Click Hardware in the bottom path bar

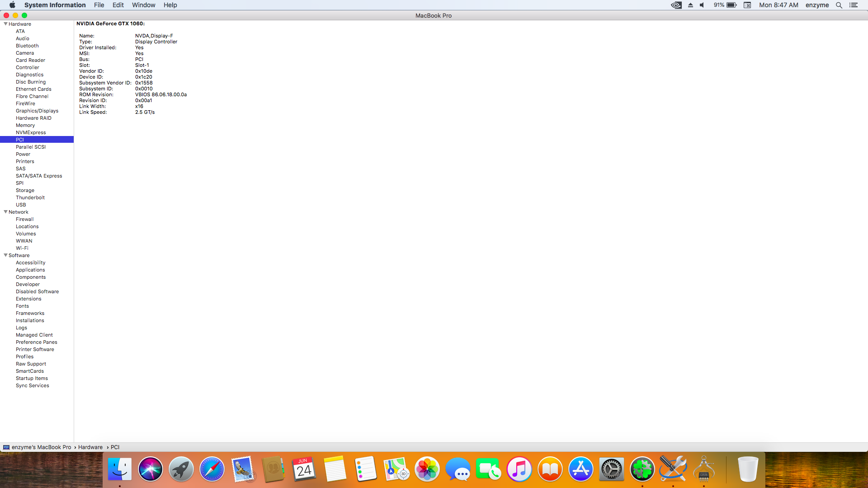tap(90, 447)
